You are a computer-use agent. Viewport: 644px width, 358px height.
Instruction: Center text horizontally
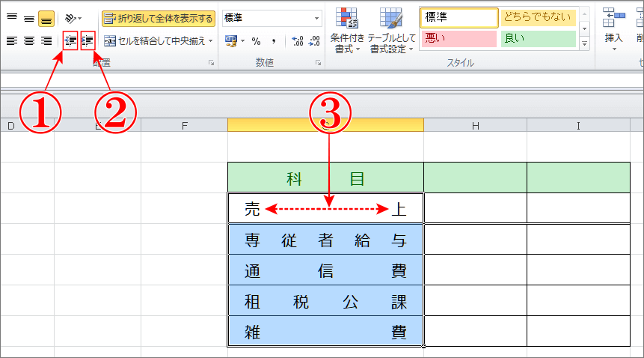[29, 40]
